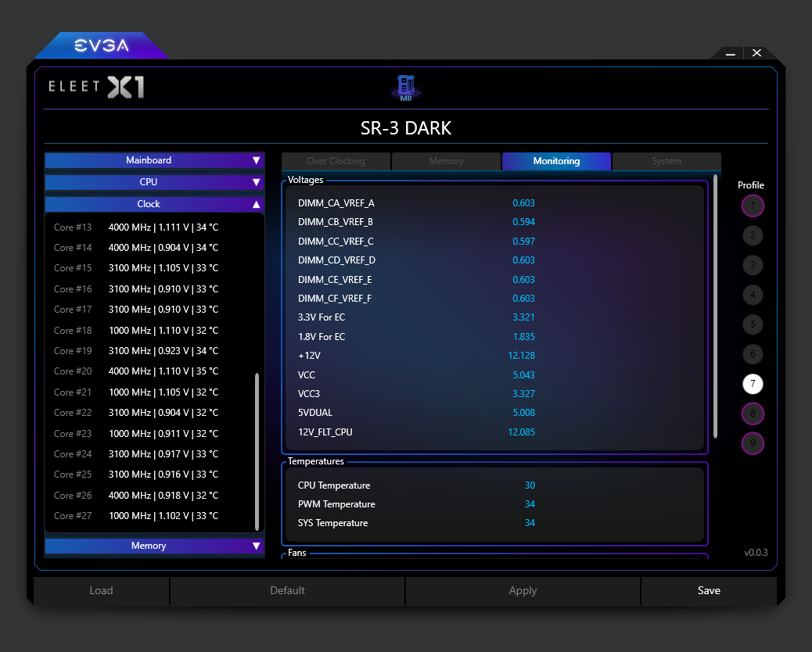Open the System tab
This screenshot has height=652, width=812.
click(666, 161)
